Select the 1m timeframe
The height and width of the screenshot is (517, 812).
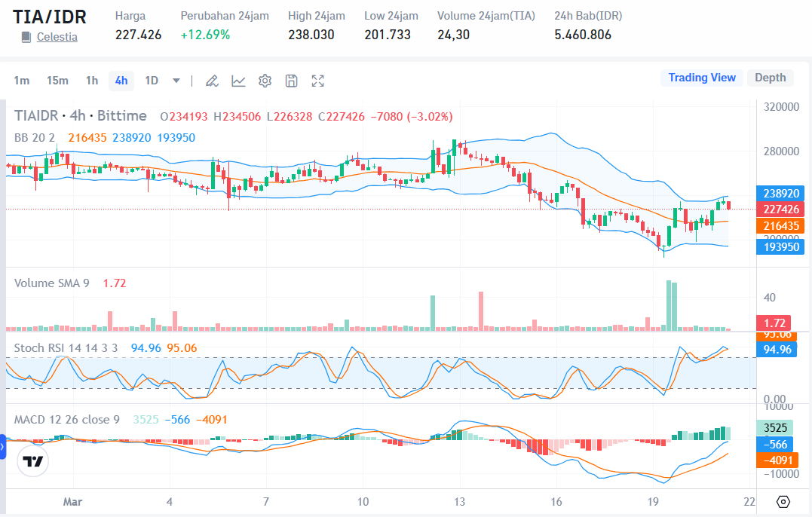point(21,81)
